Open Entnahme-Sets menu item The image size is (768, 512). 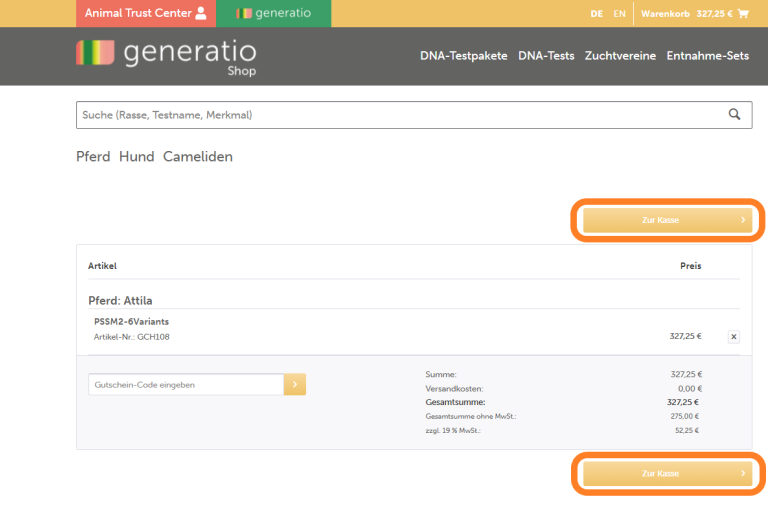(x=707, y=56)
